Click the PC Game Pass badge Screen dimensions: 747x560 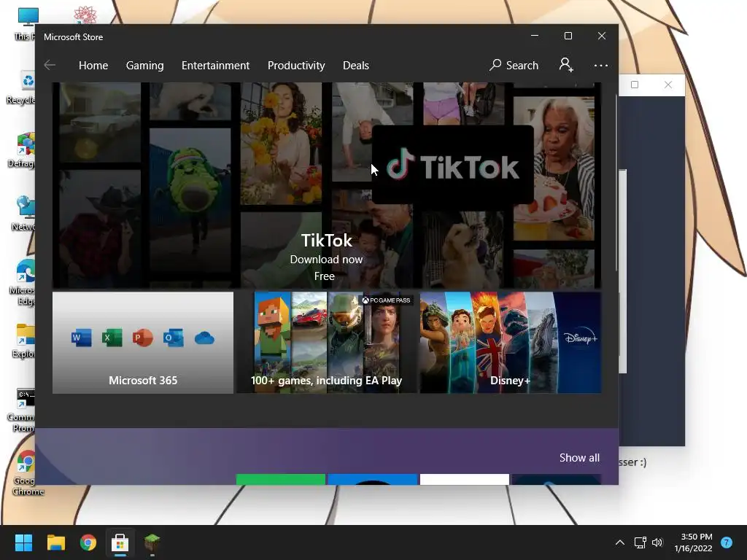coord(386,300)
